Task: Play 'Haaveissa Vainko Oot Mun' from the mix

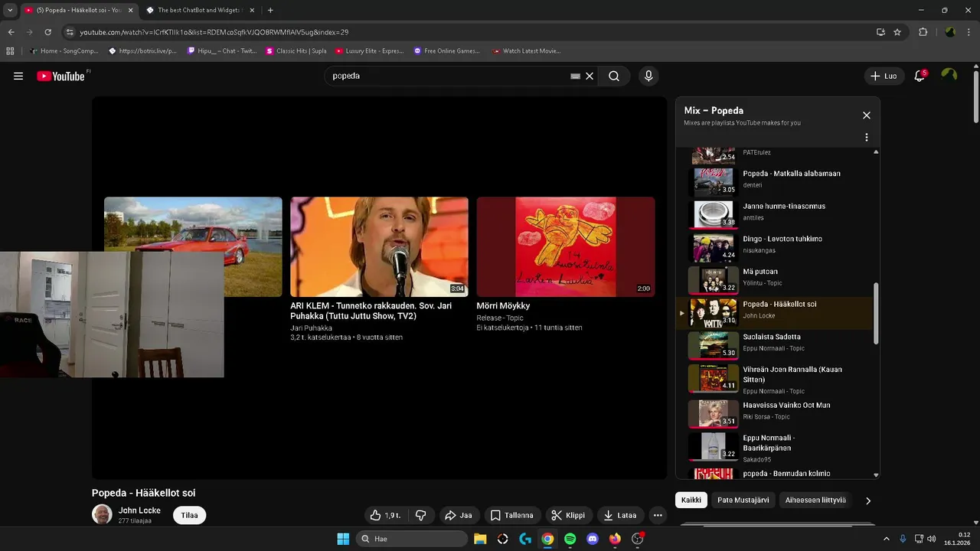Action: tap(776, 413)
